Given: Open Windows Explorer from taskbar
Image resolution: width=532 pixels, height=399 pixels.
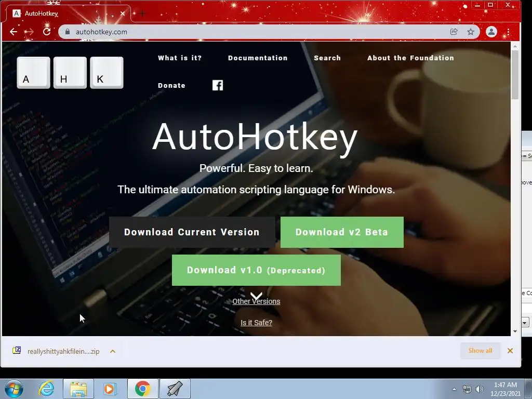Looking at the screenshot, I should 78,389.
